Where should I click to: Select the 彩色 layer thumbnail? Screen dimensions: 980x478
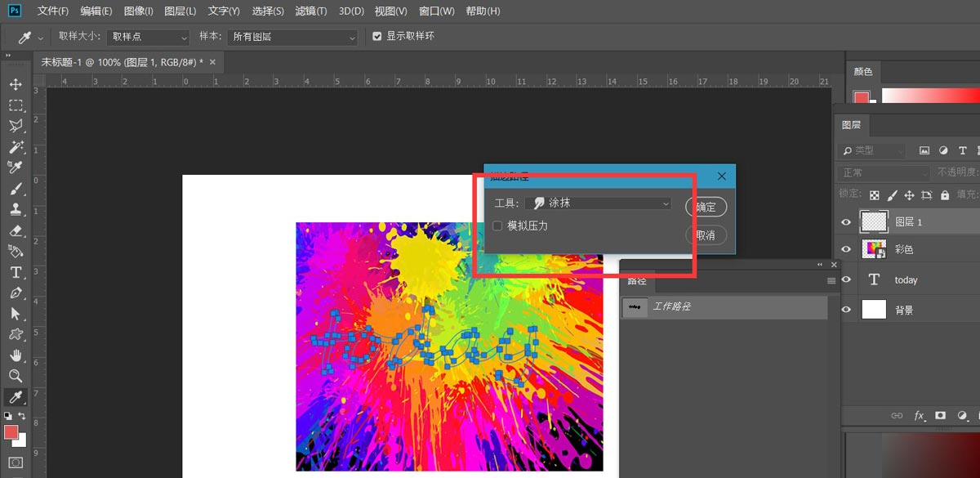coord(874,249)
